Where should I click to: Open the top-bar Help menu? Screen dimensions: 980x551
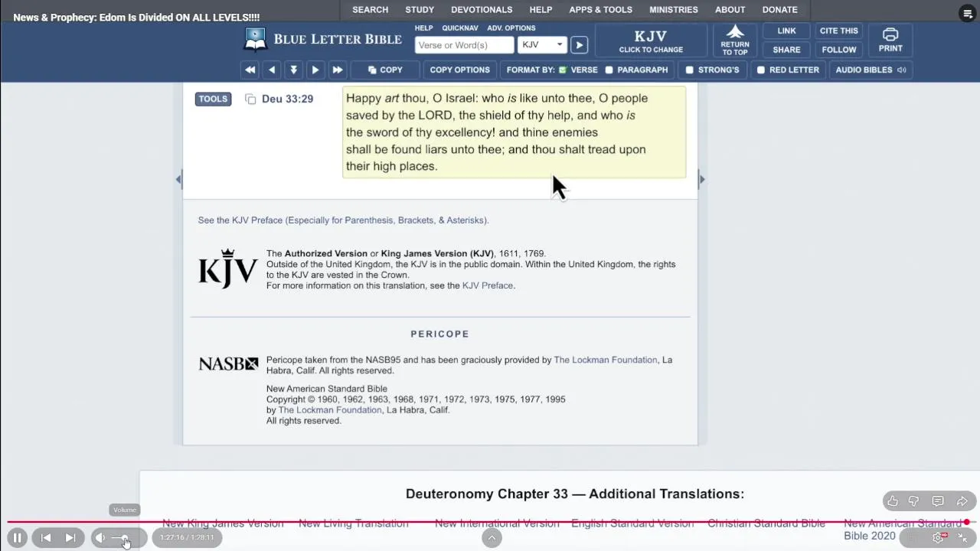point(541,10)
